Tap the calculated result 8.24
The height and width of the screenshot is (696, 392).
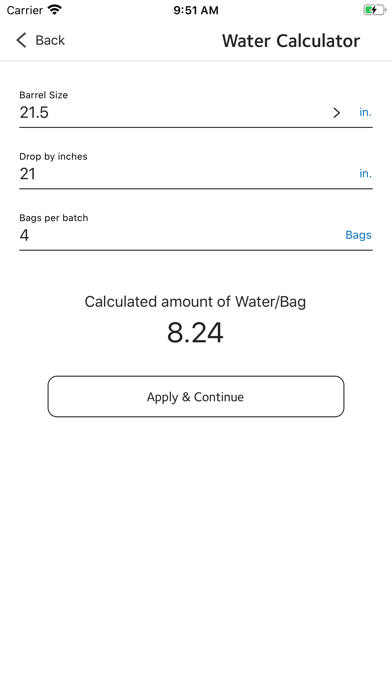coord(195,333)
